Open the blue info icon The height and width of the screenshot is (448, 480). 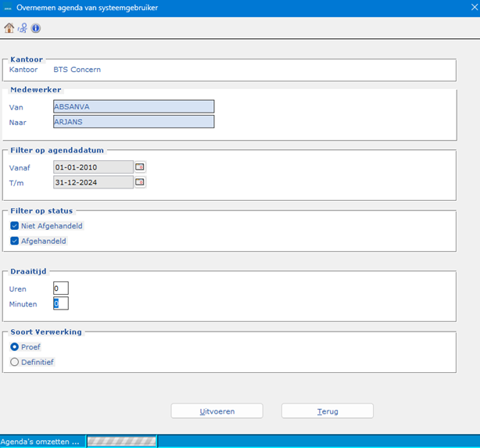[x=35, y=28]
